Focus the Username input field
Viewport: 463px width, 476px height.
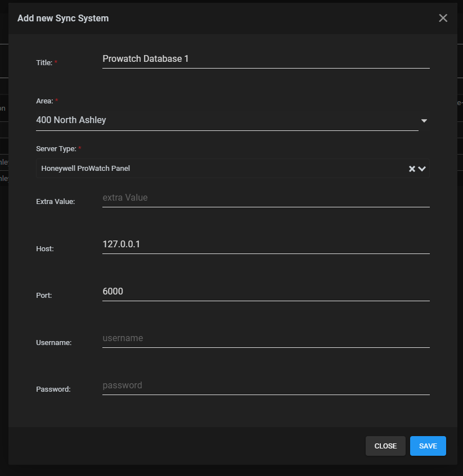[x=266, y=338]
